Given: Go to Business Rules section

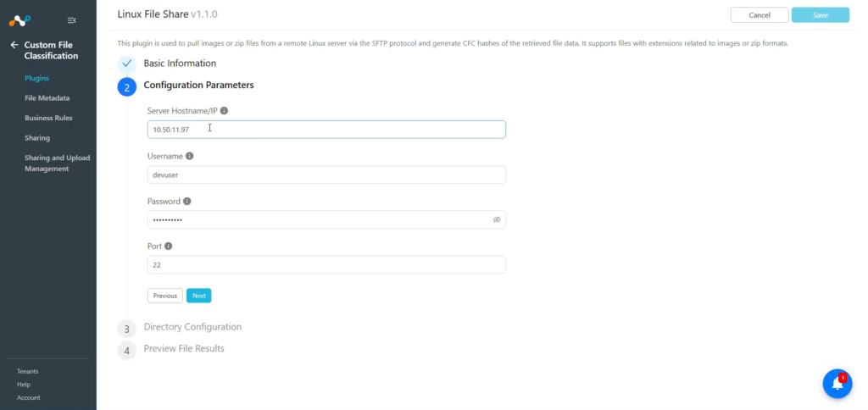Looking at the screenshot, I should [x=48, y=118].
